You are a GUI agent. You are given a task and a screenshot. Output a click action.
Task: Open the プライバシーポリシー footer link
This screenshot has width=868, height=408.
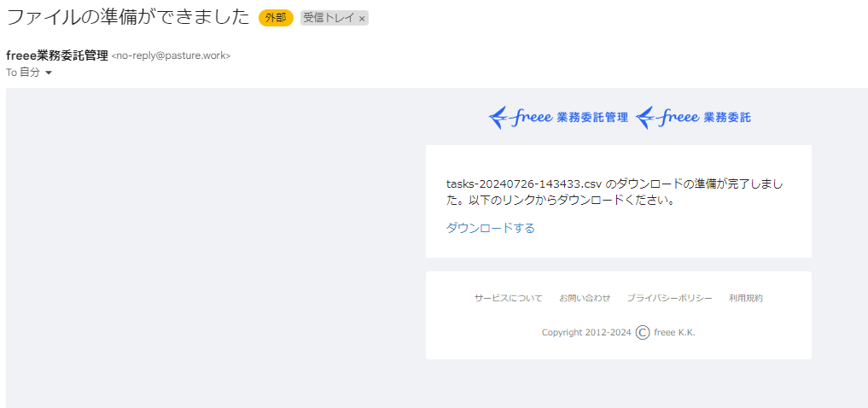[x=669, y=298]
